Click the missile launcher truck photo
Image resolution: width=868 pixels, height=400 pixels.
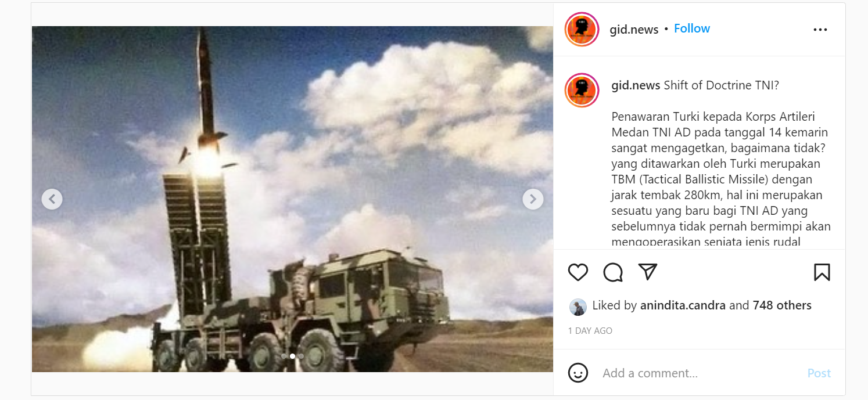coord(292,199)
